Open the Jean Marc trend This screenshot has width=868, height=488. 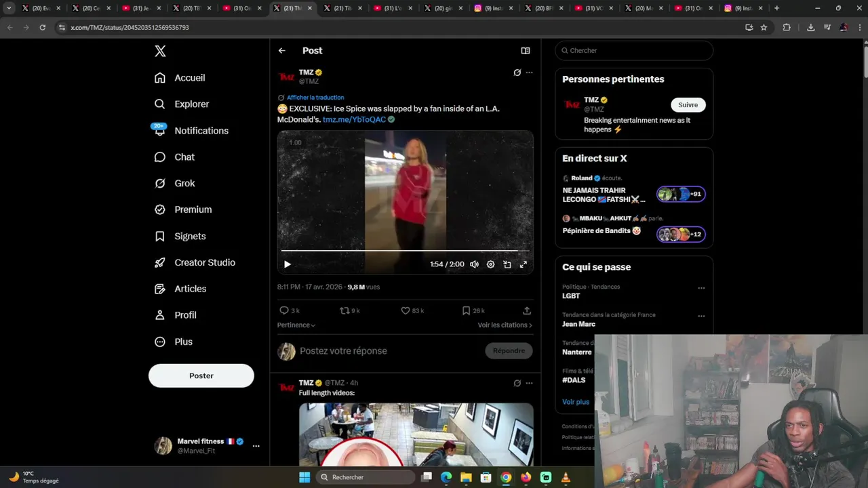[578, 325]
